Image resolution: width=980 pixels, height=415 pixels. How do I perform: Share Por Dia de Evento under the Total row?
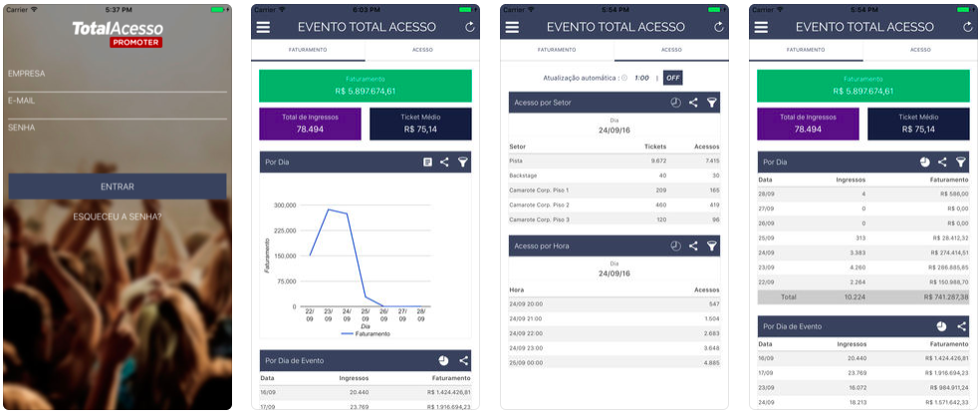(961, 326)
